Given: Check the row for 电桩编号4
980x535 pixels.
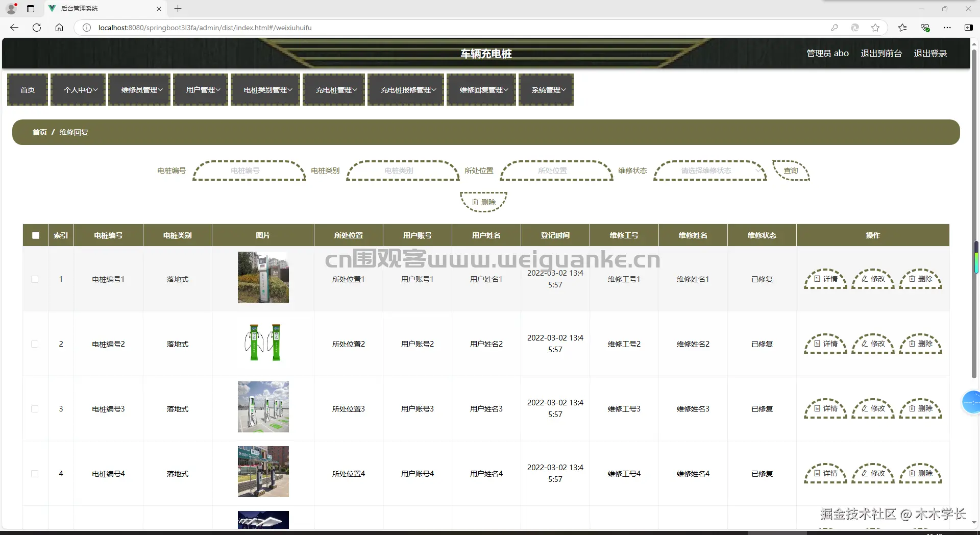Looking at the screenshot, I should click(x=35, y=474).
